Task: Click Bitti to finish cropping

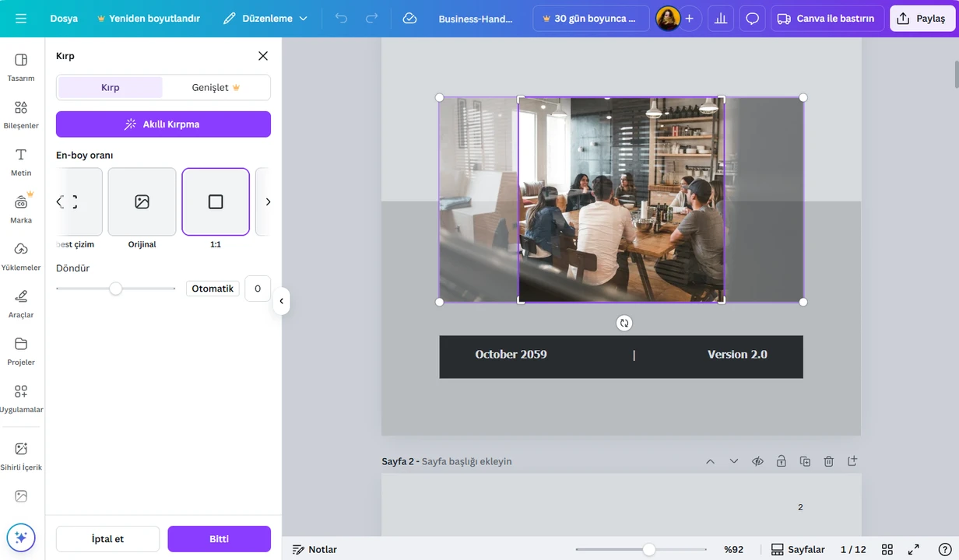Action: click(219, 539)
